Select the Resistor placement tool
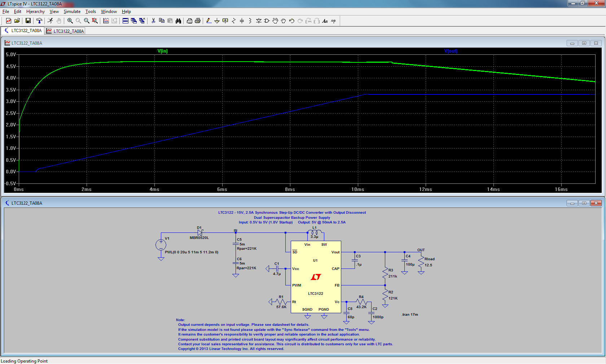 click(x=234, y=21)
